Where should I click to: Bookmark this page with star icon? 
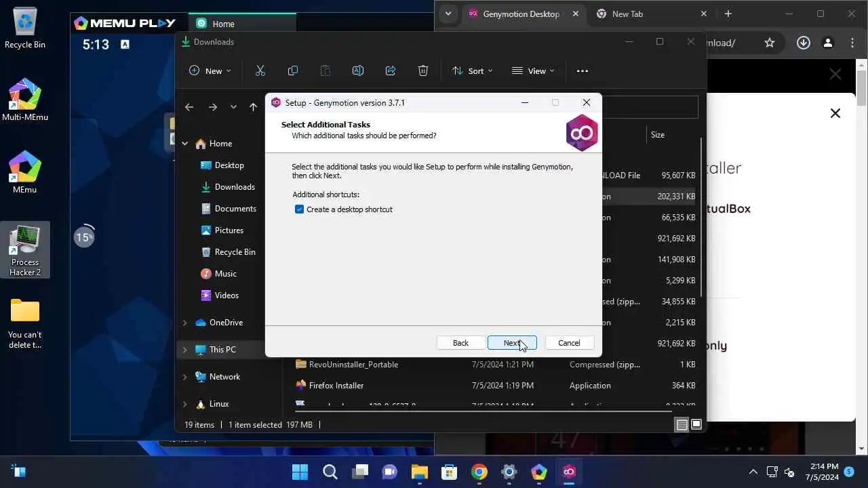pos(770,43)
